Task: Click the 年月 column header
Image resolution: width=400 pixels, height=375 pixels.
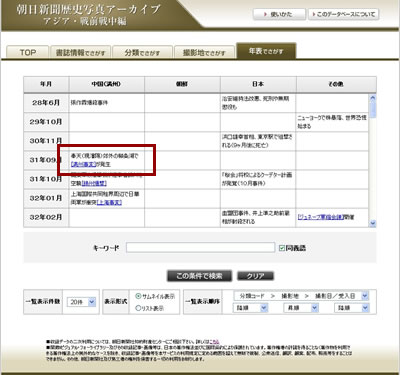Action: (46, 84)
